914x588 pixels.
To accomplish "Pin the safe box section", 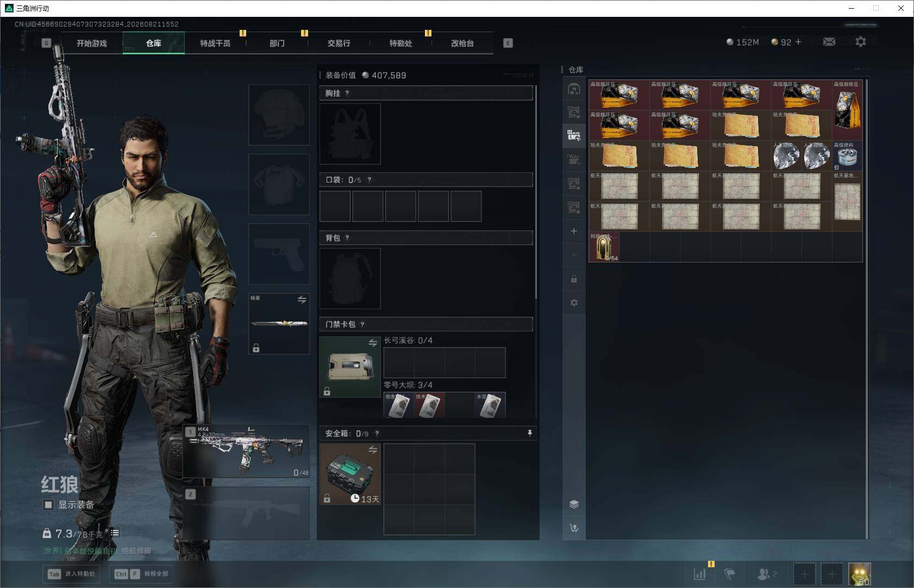I will [529, 433].
